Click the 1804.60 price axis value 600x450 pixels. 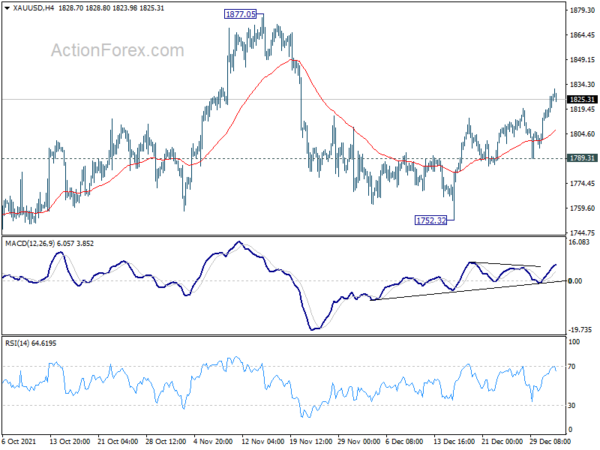click(x=582, y=134)
